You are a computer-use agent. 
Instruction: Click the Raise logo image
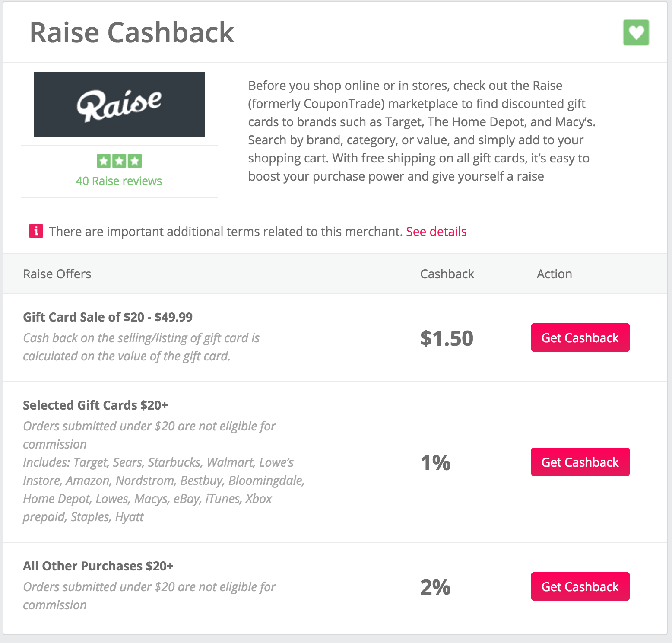[x=119, y=104]
